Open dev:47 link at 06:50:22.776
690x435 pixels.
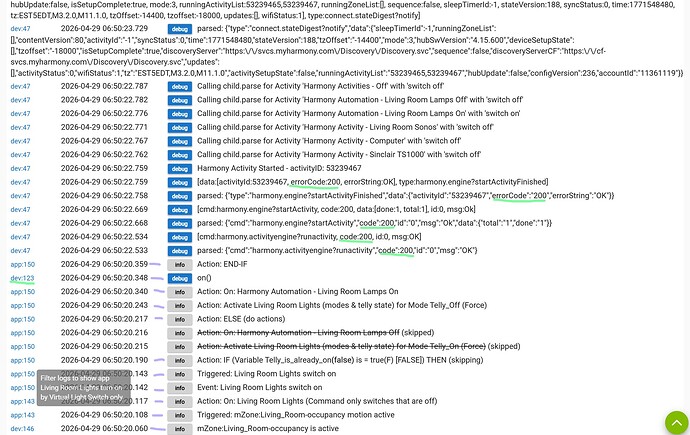pyautogui.click(x=20, y=113)
